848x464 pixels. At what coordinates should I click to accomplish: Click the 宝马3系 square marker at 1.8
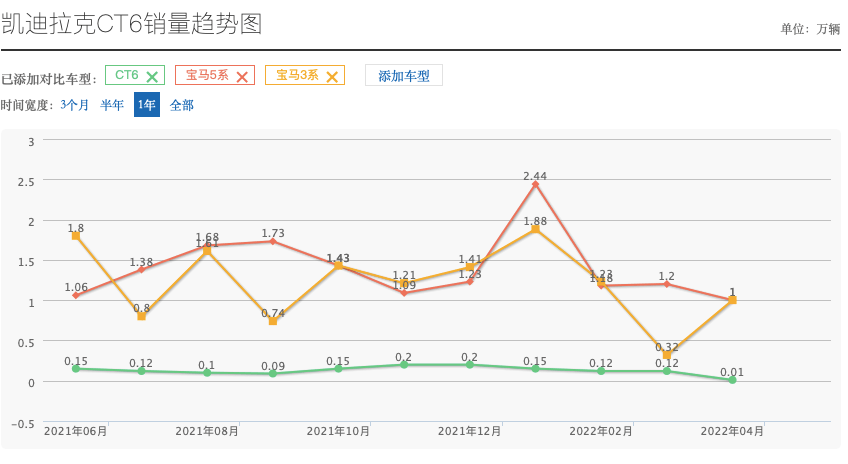(76, 236)
